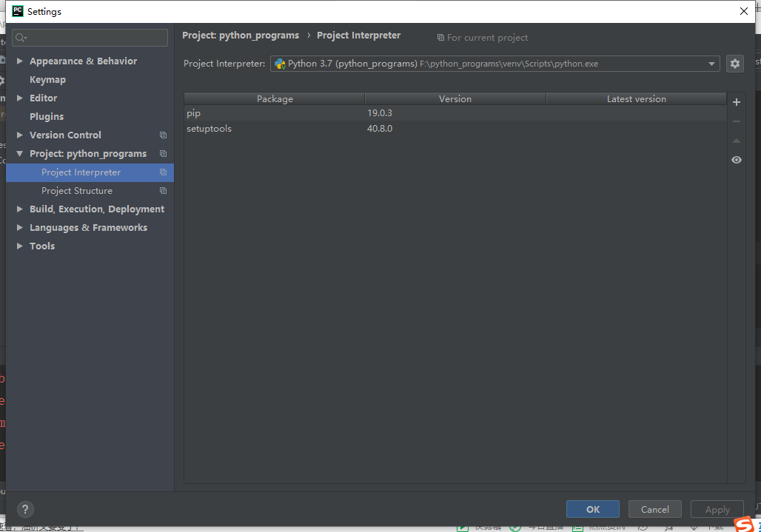The width and height of the screenshot is (761, 532).
Task: Click the search magnifier icon in settings
Action: point(21,37)
